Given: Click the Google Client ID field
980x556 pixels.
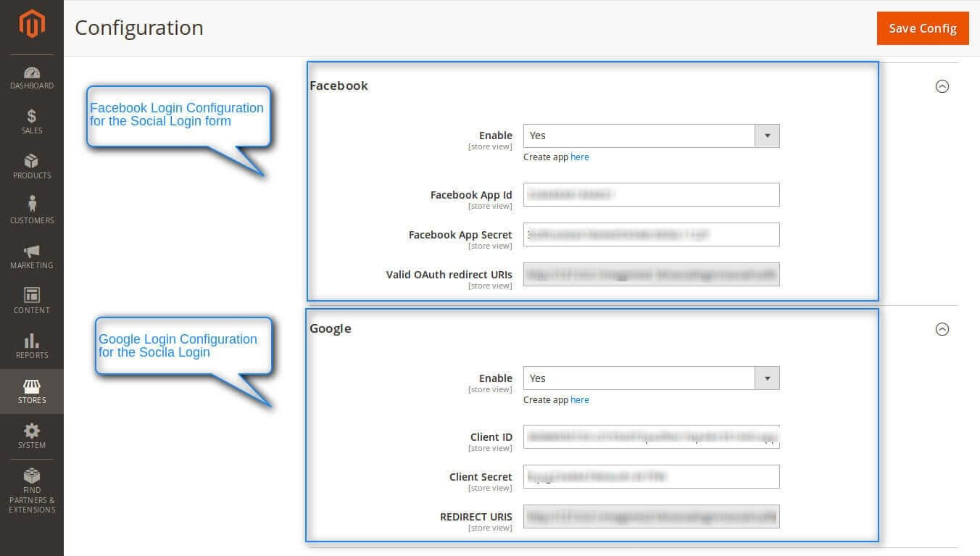Looking at the screenshot, I should (x=652, y=437).
